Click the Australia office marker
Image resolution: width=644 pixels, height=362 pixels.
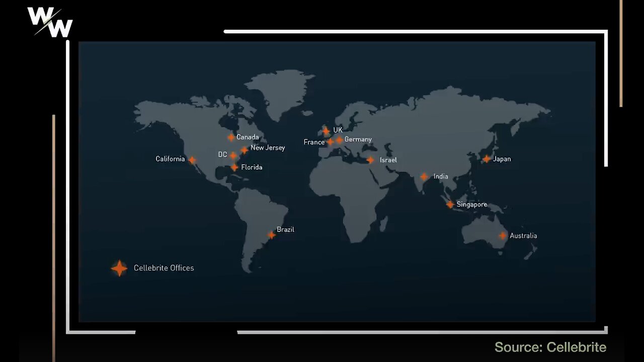pyautogui.click(x=503, y=236)
